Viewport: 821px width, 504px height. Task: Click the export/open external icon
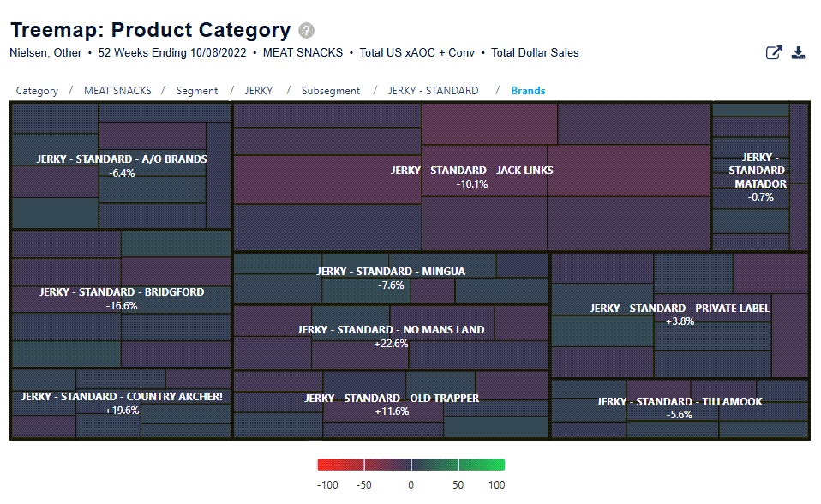[773, 52]
